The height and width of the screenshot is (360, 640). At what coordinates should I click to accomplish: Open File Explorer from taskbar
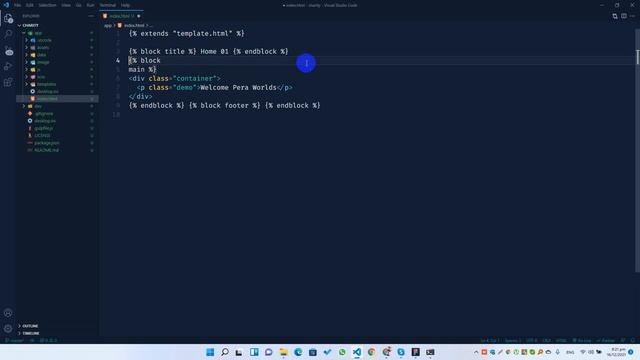283,352
